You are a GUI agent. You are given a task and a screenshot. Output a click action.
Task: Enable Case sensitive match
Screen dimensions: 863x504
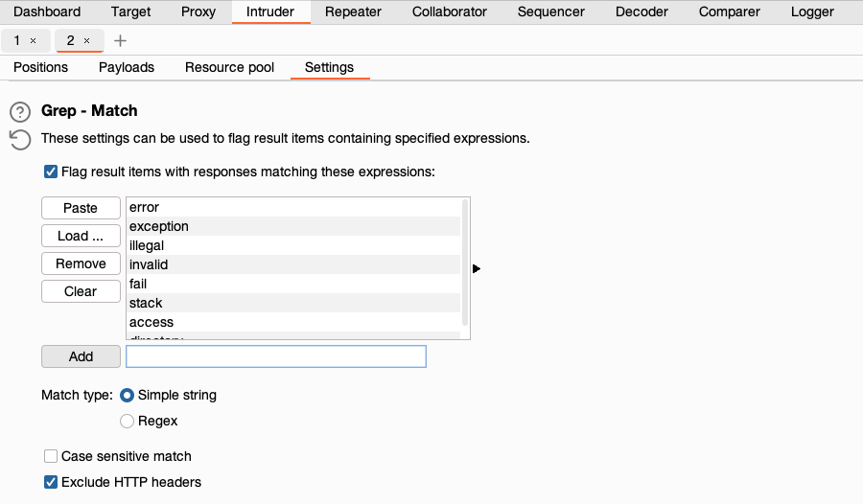pyautogui.click(x=51, y=456)
